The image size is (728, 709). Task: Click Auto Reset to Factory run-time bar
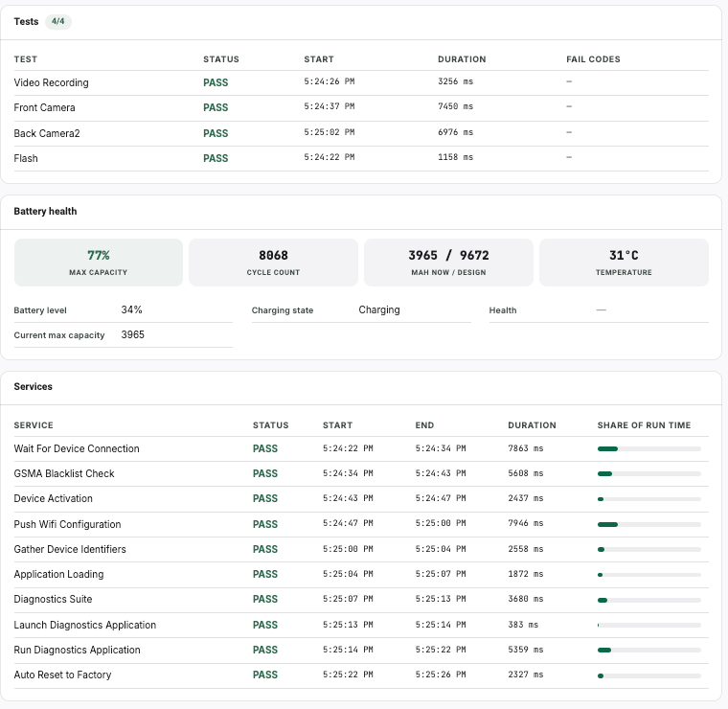point(649,676)
